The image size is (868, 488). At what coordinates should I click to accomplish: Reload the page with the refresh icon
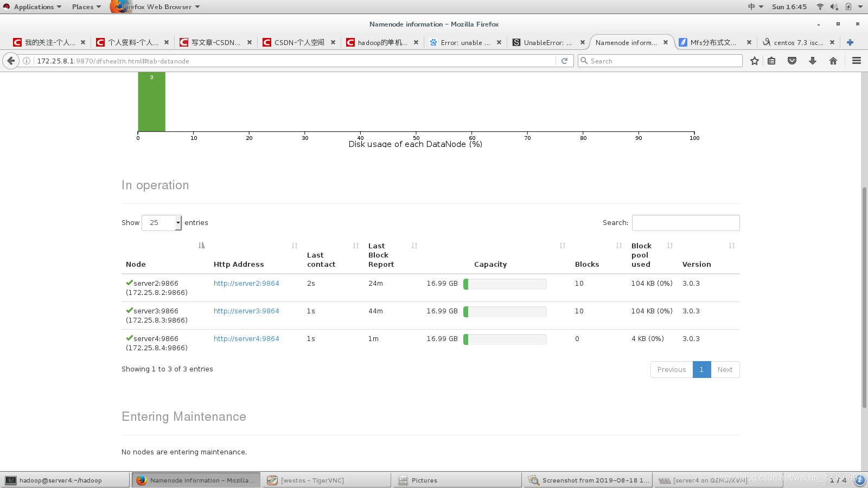point(564,61)
